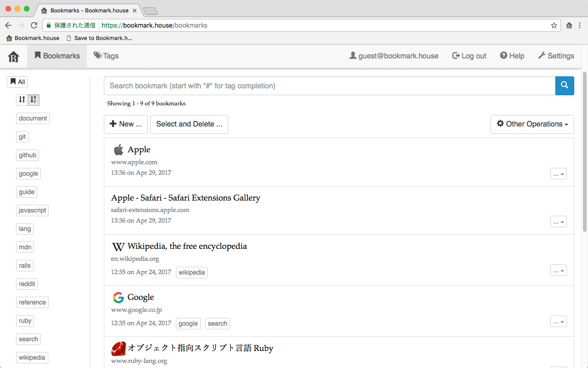Filter by the reference tag
The image size is (588, 368).
click(32, 302)
